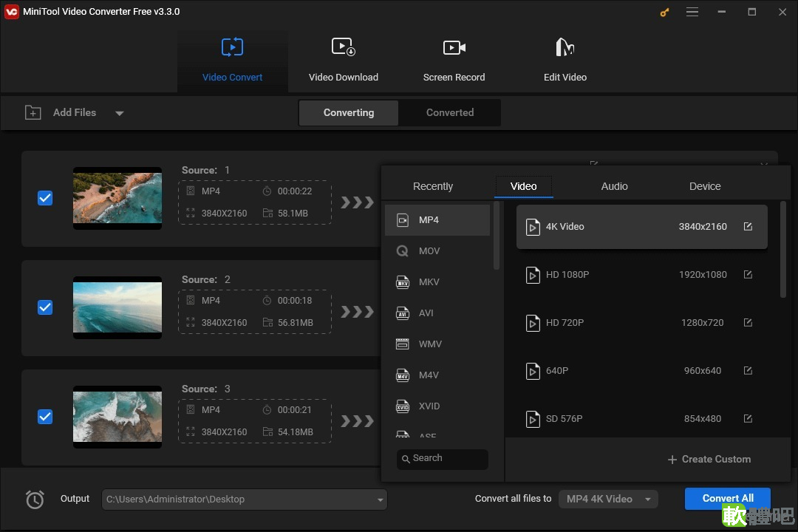Viewport: 798px width, 532px height.
Task: Choose the MOV format icon
Action: point(403,251)
